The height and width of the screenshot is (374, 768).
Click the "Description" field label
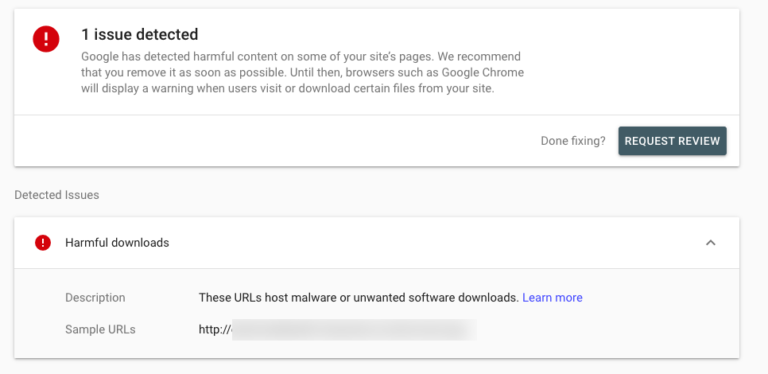(95, 298)
